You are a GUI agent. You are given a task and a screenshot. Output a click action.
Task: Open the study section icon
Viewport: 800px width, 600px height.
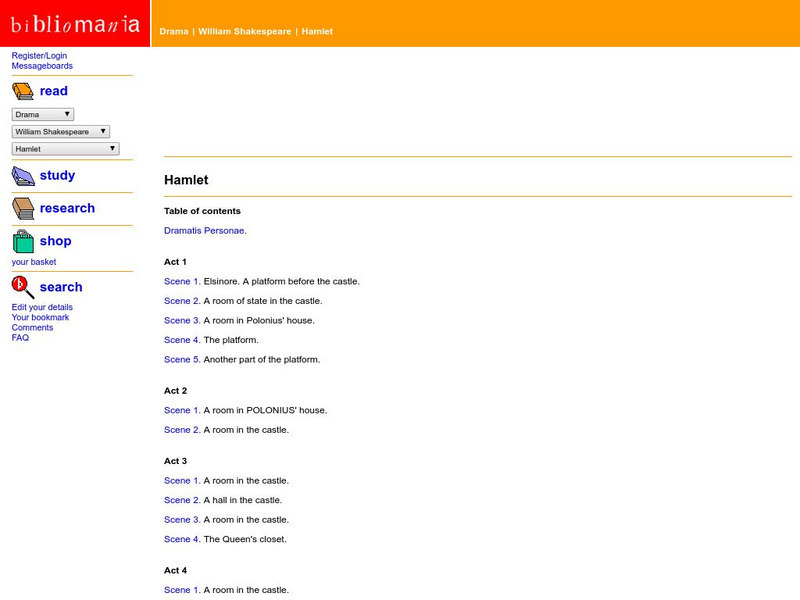click(24, 174)
